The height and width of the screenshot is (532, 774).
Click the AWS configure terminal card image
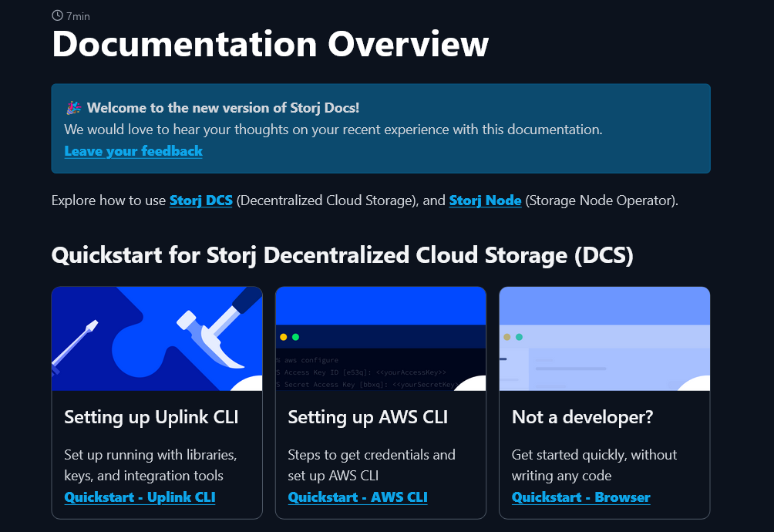tap(381, 338)
